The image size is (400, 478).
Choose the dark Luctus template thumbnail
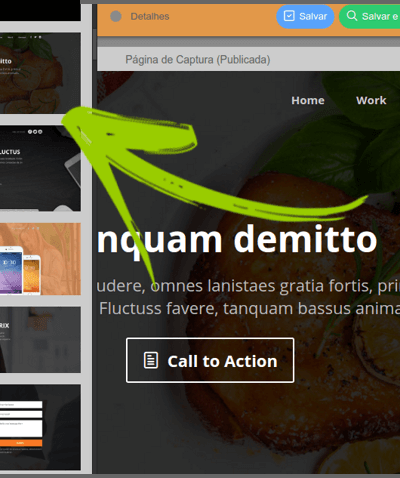[x=40, y=168]
